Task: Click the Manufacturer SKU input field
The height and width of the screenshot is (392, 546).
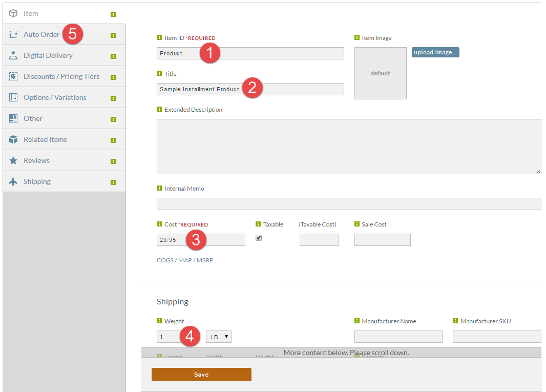Action: tap(496, 337)
